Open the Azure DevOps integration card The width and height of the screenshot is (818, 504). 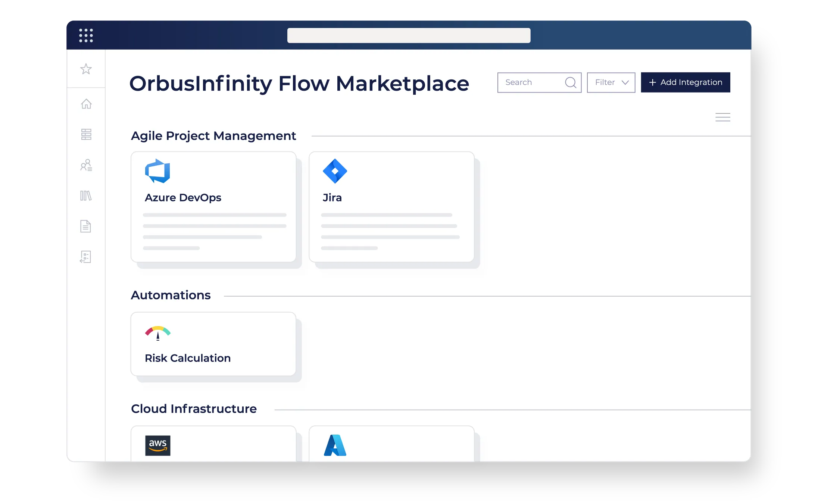pyautogui.click(x=213, y=207)
